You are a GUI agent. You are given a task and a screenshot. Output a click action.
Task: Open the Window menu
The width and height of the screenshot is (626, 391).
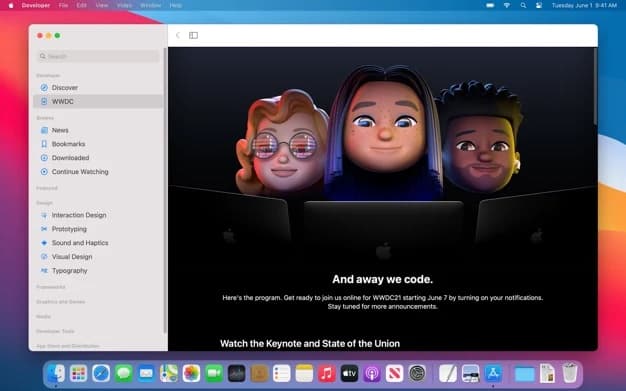pos(151,5)
